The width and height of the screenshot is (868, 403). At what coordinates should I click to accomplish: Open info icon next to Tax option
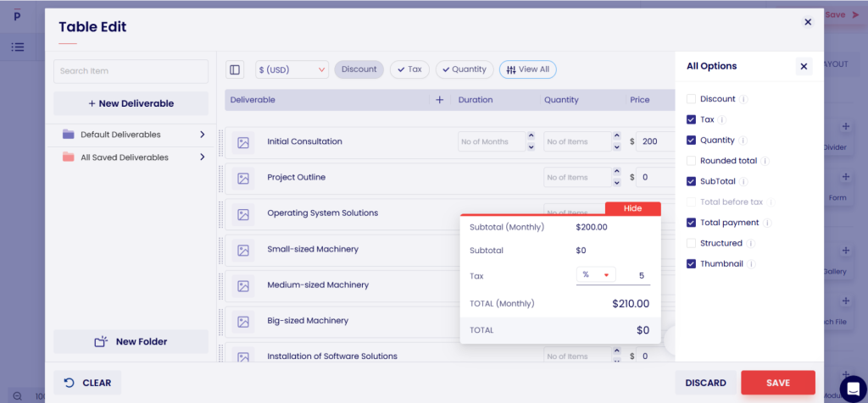(722, 120)
